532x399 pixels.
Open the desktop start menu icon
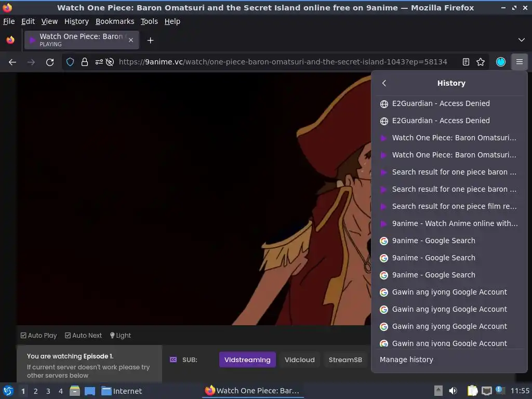click(x=8, y=391)
